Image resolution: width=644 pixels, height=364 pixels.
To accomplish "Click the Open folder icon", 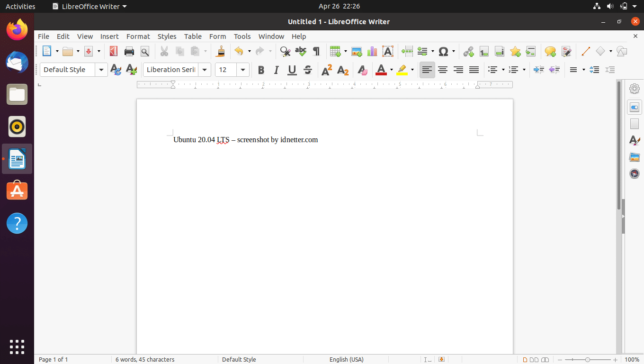I will [x=68, y=51].
